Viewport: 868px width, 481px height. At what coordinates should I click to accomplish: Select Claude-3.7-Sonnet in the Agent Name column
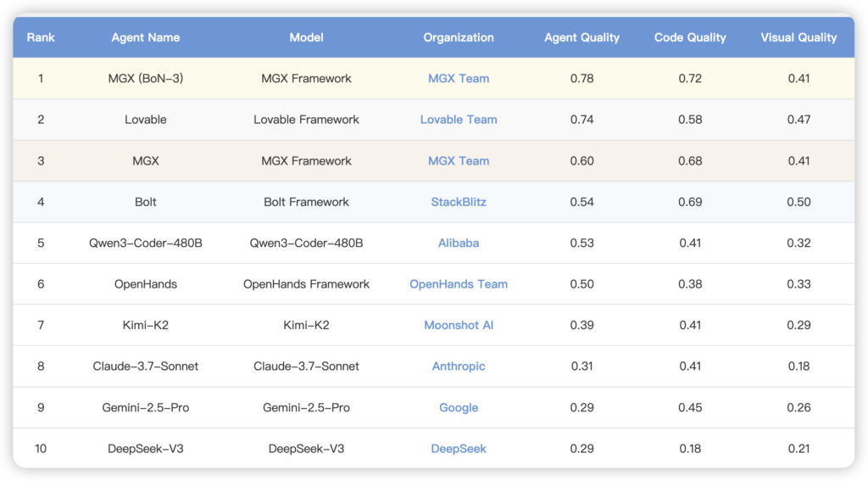click(x=146, y=366)
